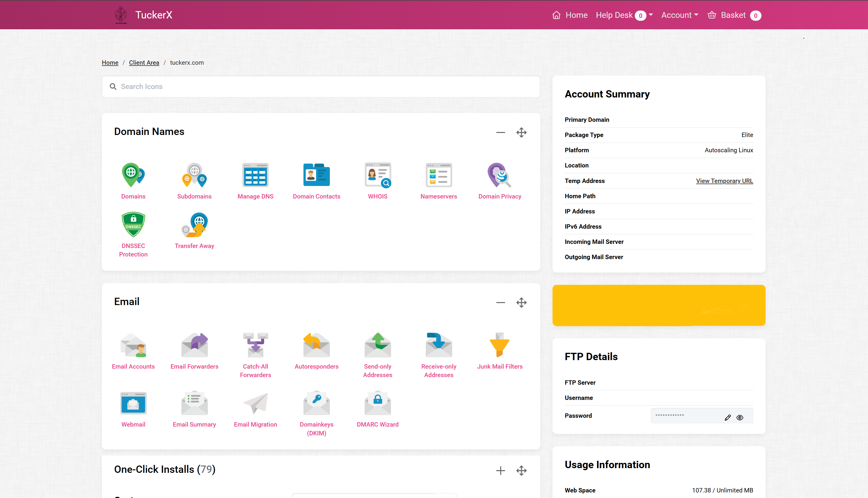The image size is (868, 498).
Task: Open the WHOIS lookup icon
Action: coord(378,181)
